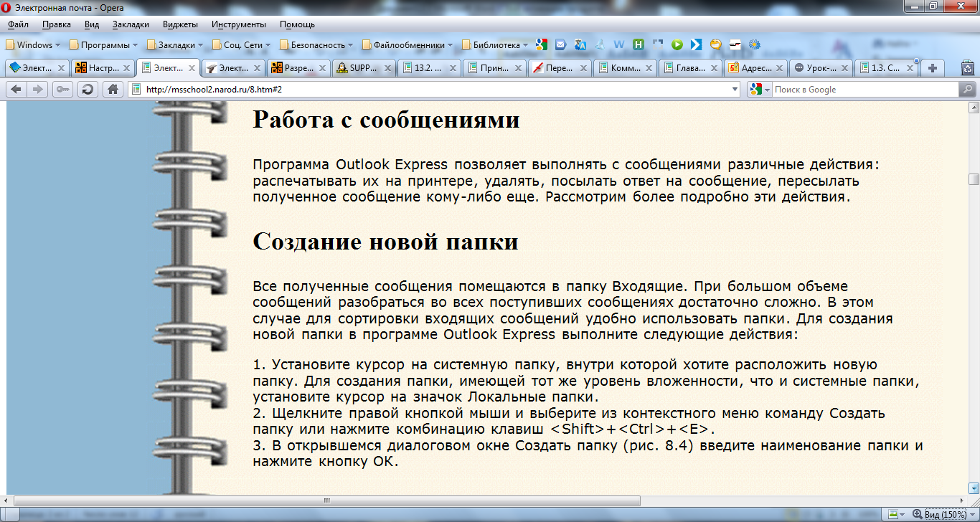Open the light-blue flask bookmark icon

point(600,44)
